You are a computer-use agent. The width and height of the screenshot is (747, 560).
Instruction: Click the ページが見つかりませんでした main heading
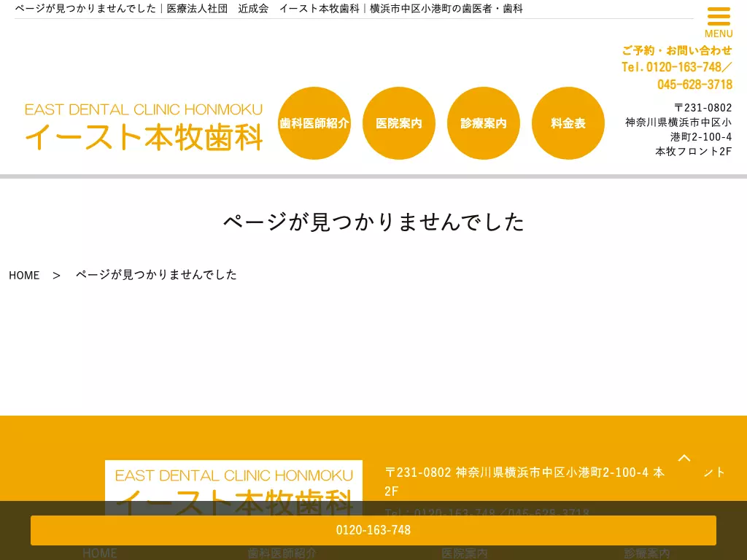[x=373, y=222]
